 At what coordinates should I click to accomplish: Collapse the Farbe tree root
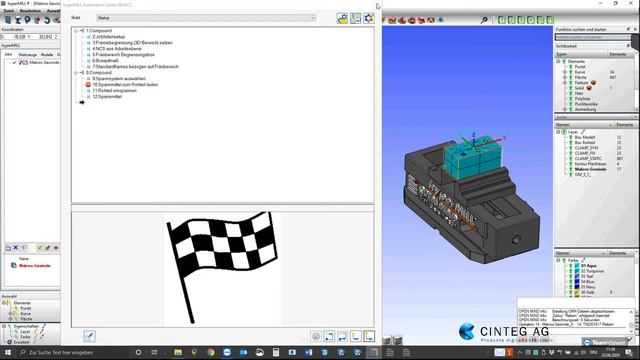558,260
